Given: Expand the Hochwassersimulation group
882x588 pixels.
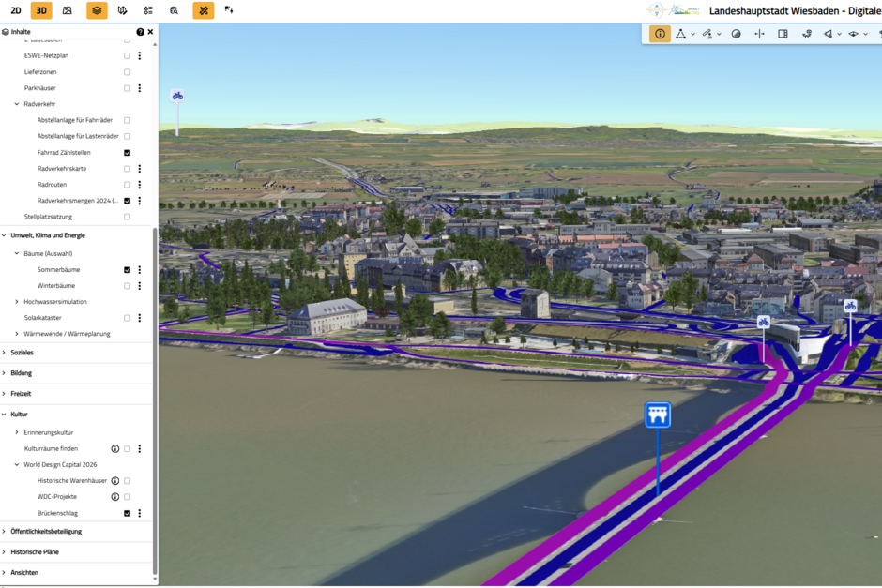Looking at the screenshot, I should point(17,302).
